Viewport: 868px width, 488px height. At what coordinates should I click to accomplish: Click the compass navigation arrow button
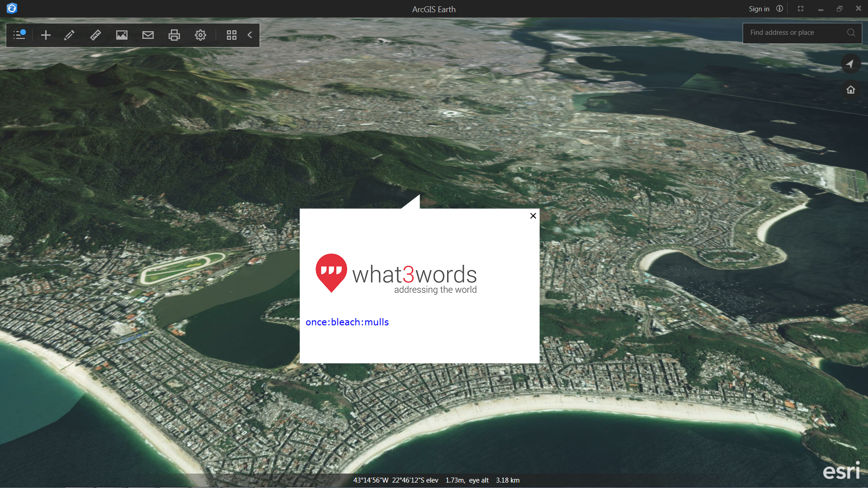coord(850,64)
